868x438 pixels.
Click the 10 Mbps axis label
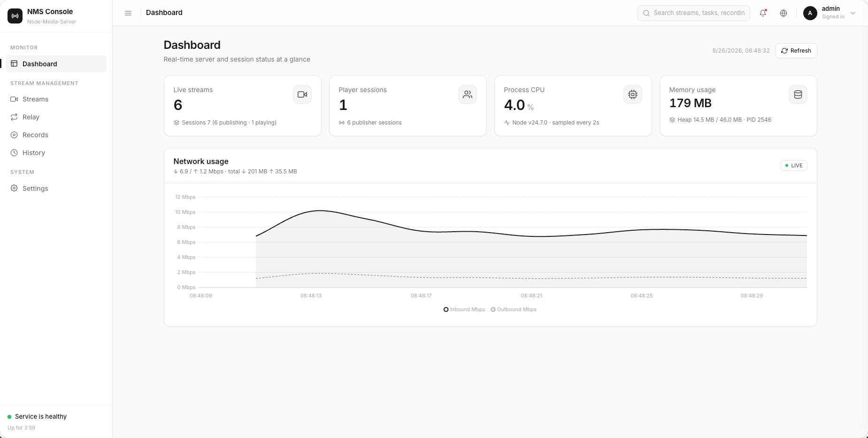[x=185, y=212]
